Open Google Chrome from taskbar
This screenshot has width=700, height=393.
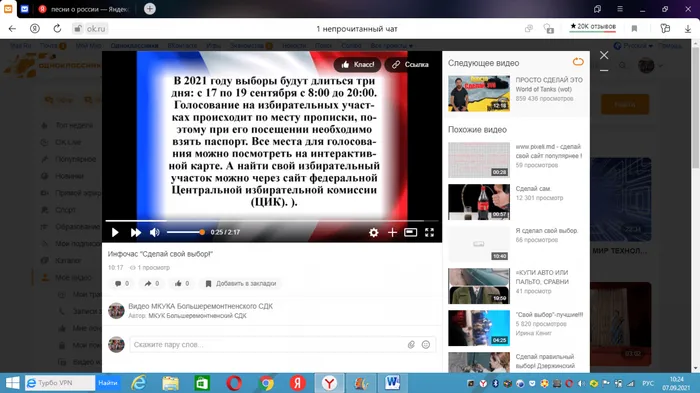[x=266, y=383]
